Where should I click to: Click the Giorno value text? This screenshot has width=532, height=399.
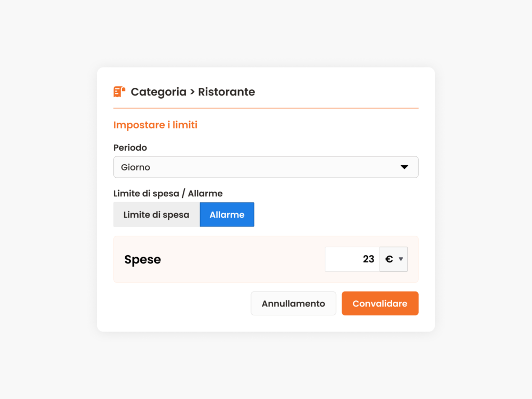tap(136, 167)
